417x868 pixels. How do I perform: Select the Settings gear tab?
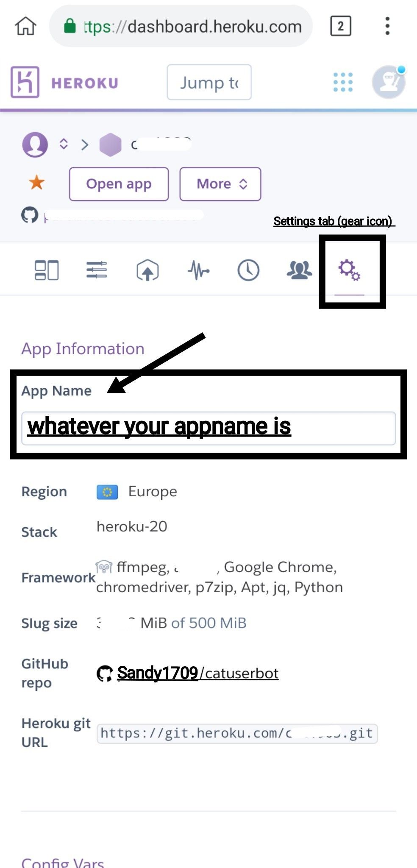349,270
